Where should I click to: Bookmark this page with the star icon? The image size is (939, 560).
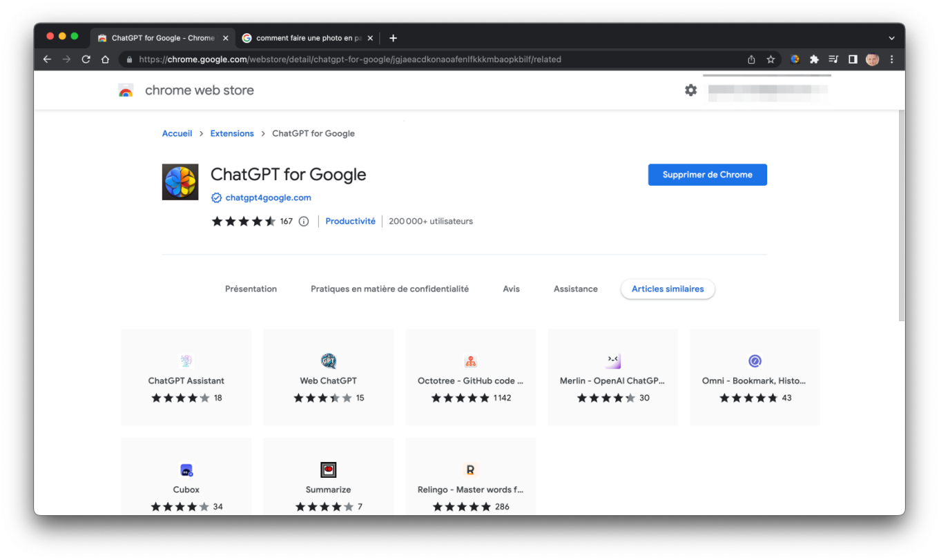coord(771,59)
